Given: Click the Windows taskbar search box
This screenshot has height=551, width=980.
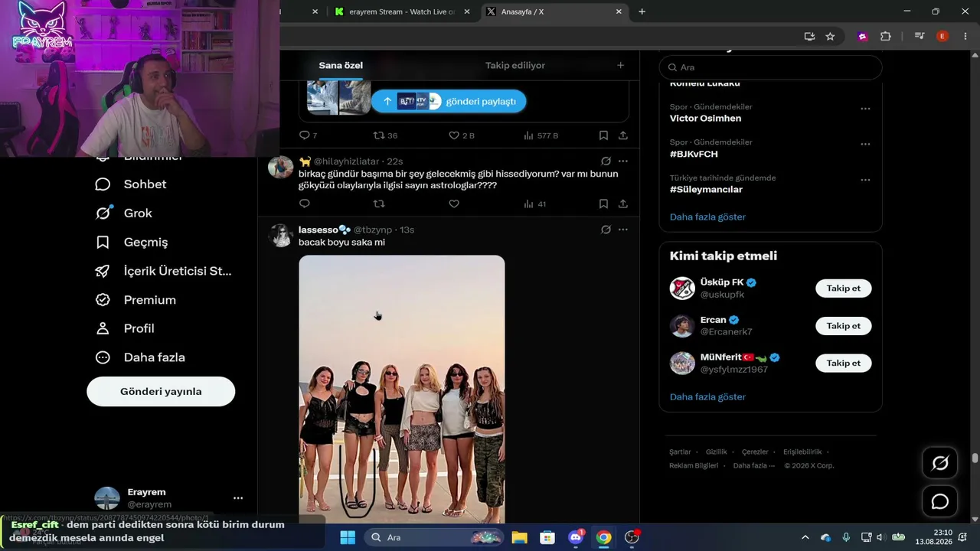Looking at the screenshot, I should point(433,537).
